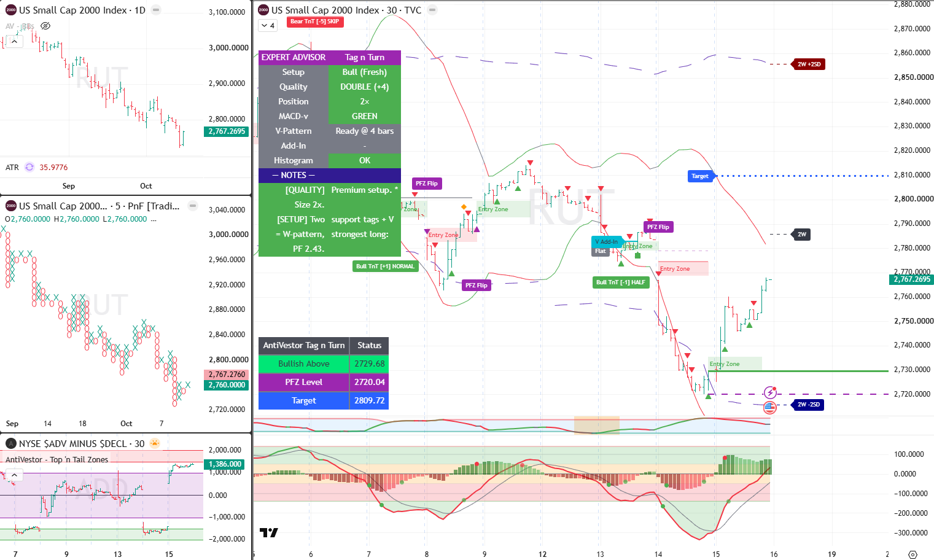Viewport: 934px width, 560px height.
Task: Click the DOUBLE (+4) quality cell
Action: click(x=365, y=87)
